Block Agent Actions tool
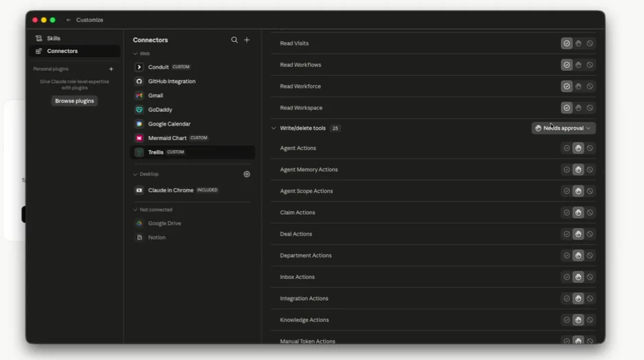644x360 pixels. click(x=590, y=148)
